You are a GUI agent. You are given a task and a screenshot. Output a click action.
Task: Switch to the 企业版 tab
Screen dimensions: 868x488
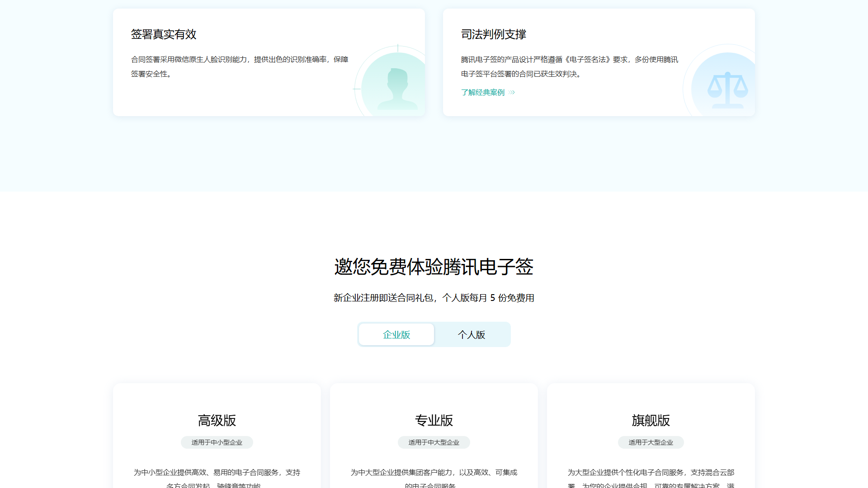[x=396, y=334]
